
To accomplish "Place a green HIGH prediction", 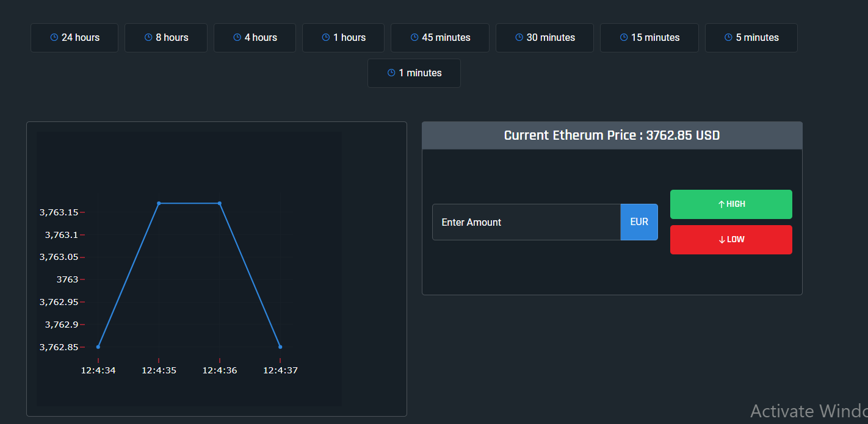I will (x=731, y=204).
